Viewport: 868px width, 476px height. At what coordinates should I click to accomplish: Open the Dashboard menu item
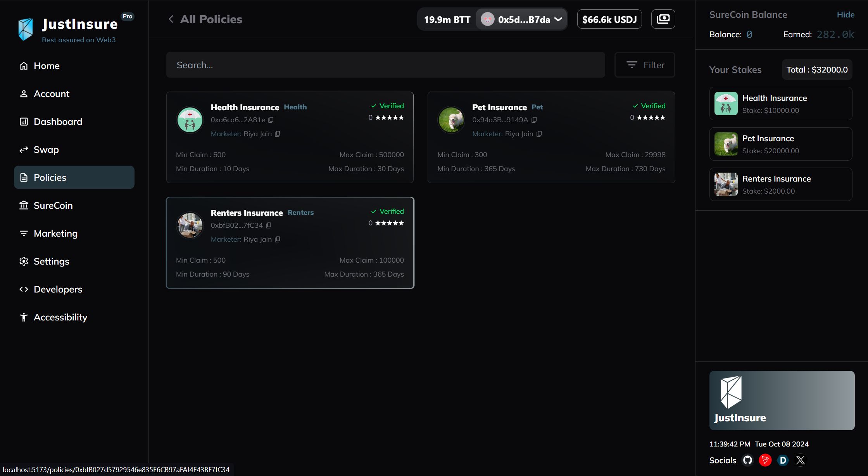point(58,122)
